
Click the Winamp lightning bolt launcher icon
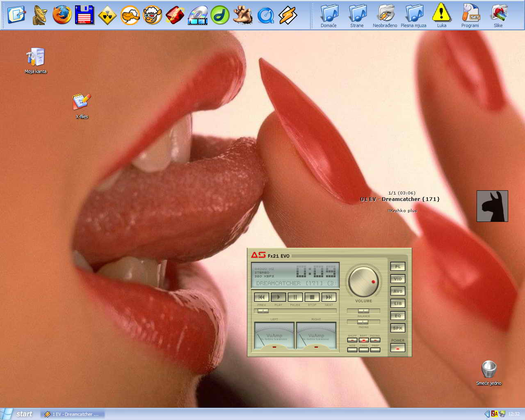click(288, 16)
